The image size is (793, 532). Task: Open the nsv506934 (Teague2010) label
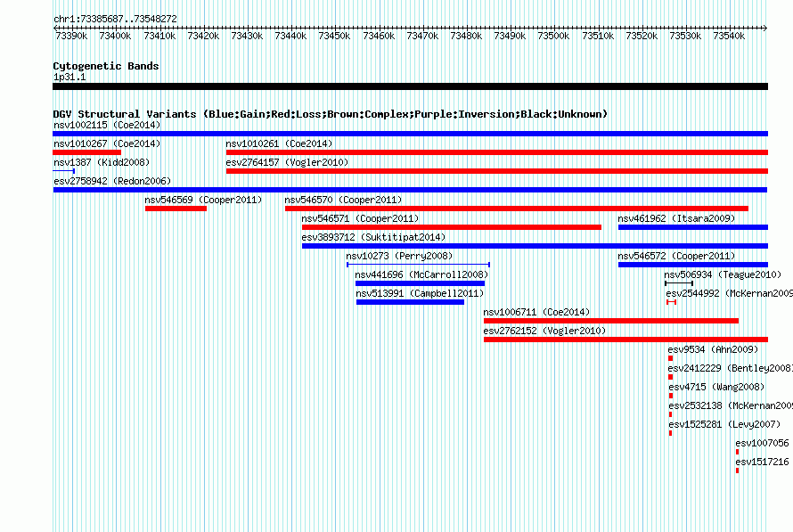click(723, 274)
